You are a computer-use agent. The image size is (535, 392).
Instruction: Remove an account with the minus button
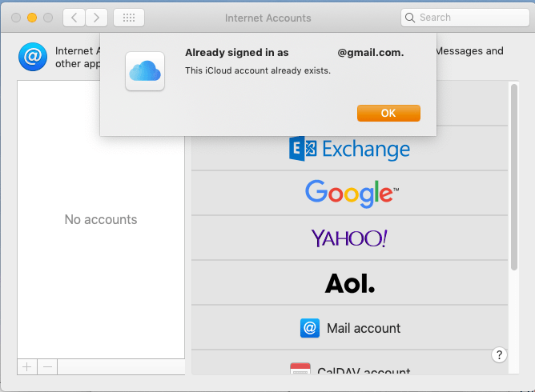click(x=47, y=366)
